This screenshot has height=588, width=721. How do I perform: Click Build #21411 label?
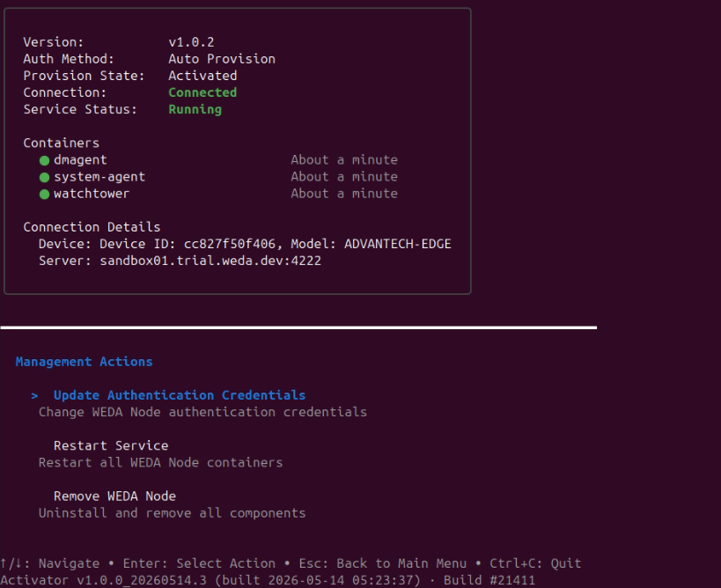(489, 580)
